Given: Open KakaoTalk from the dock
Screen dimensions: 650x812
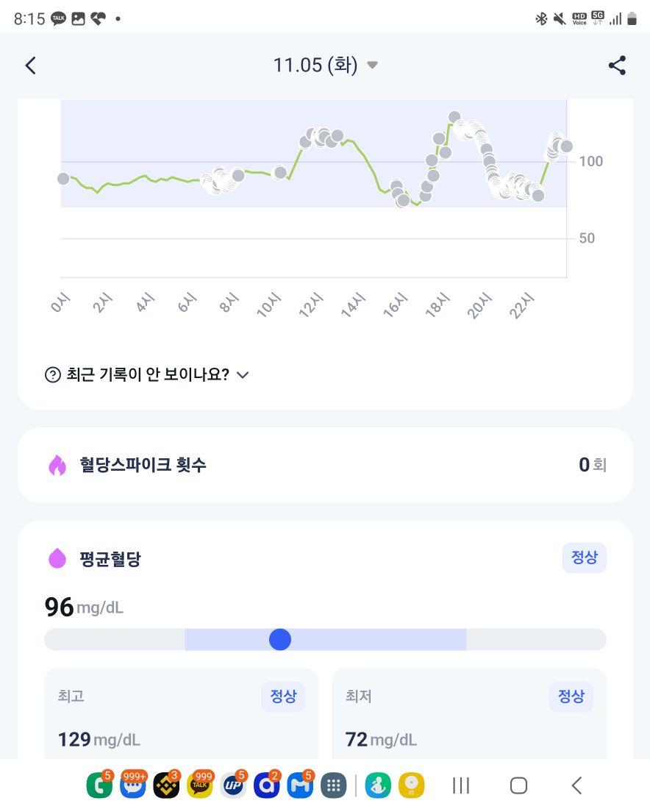Looking at the screenshot, I should click(200, 785).
